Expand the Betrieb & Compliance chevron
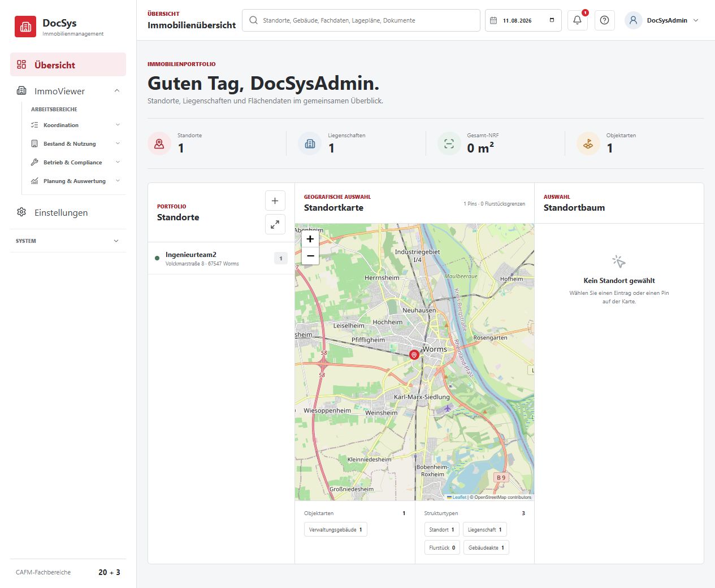The width and height of the screenshot is (715, 588). pos(118,162)
